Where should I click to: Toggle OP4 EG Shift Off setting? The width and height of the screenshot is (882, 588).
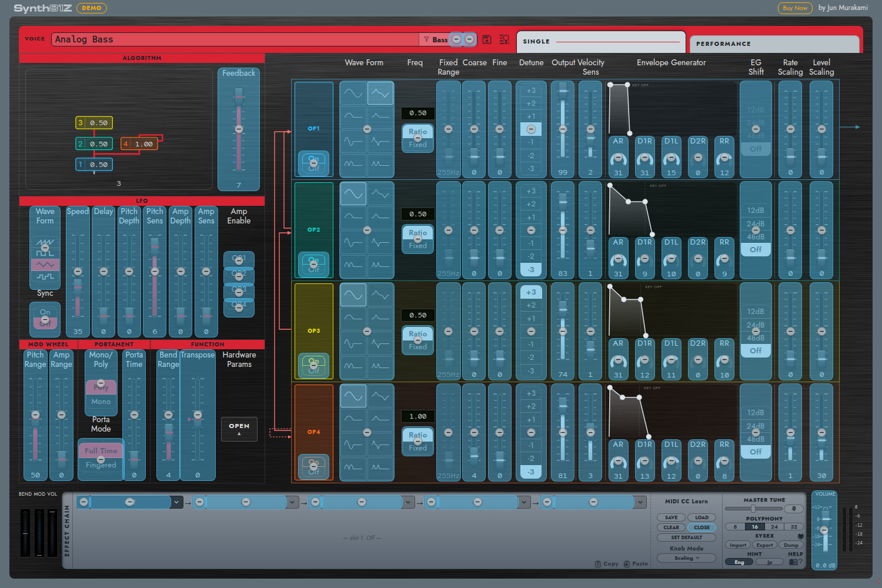point(756,452)
